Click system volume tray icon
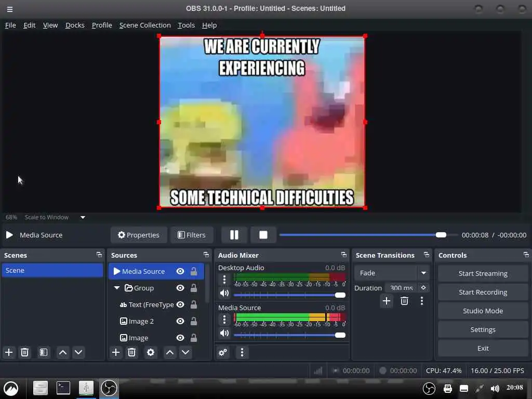The image size is (532, 399). click(495, 389)
